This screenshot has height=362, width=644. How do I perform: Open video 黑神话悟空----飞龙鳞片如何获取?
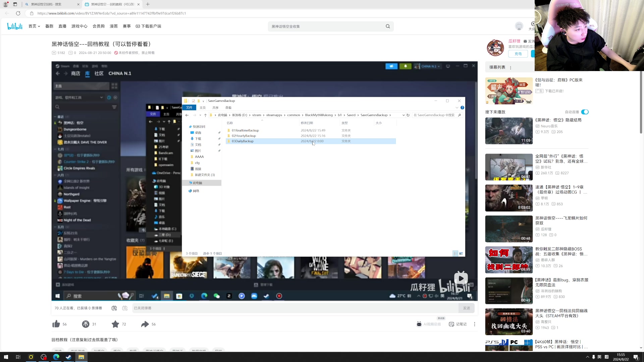tap(561, 221)
